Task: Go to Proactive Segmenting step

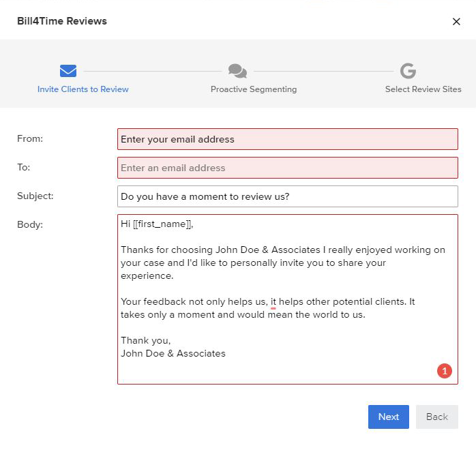Action: (x=254, y=89)
